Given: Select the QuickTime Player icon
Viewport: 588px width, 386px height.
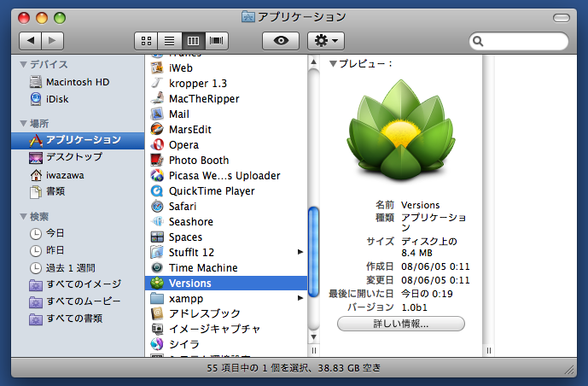Looking at the screenshot, I should tap(157, 191).
